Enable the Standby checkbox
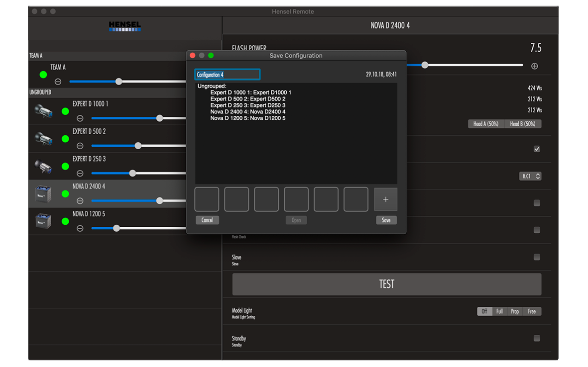Image resolution: width=588 pixels, height=367 pixels. pyautogui.click(x=536, y=338)
